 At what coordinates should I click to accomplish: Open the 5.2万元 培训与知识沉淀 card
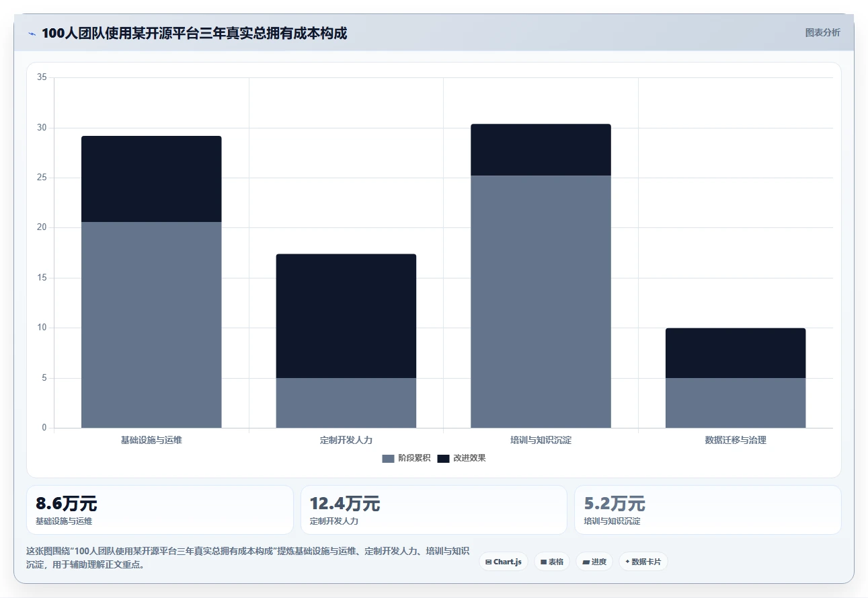pyautogui.click(x=708, y=510)
